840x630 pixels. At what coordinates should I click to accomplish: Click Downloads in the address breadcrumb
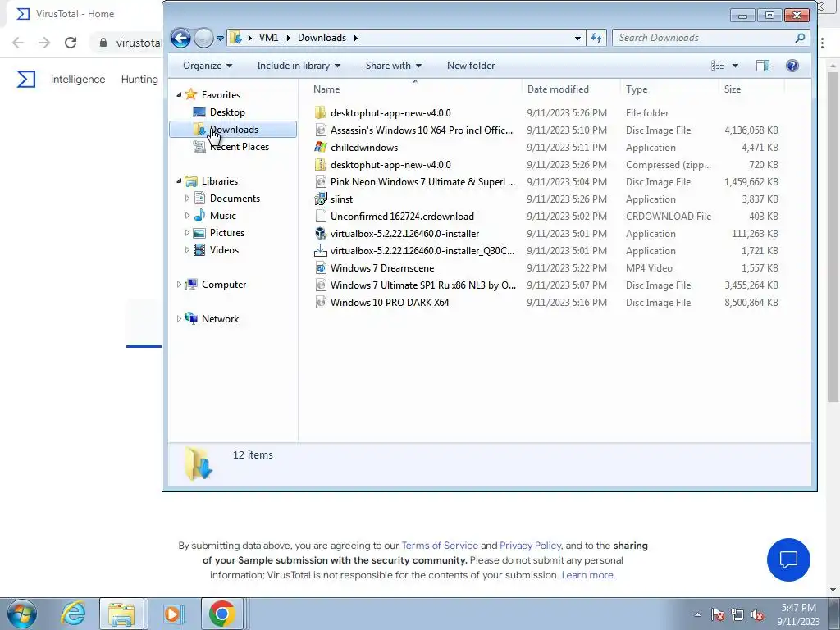(x=322, y=38)
